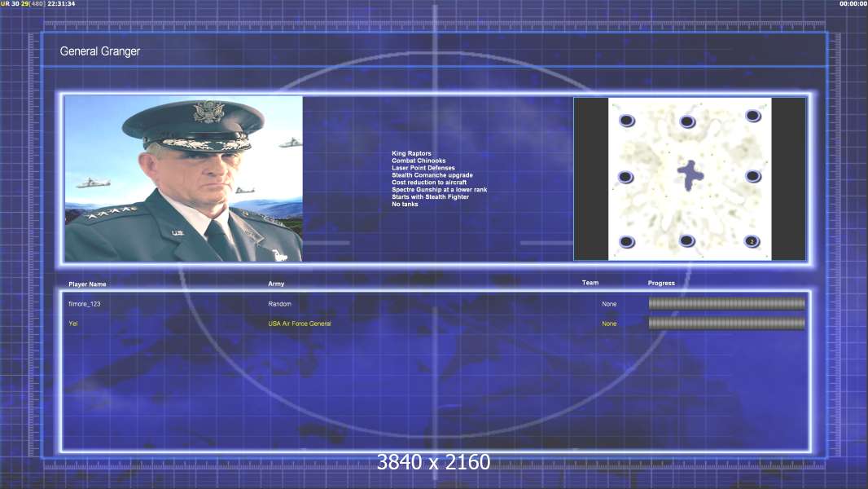The width and height of the screenshot is (868, 489).
Task: Click the cross-shaped center feature on the minimap
Action: pyautogui.click(x=690, y=175)
